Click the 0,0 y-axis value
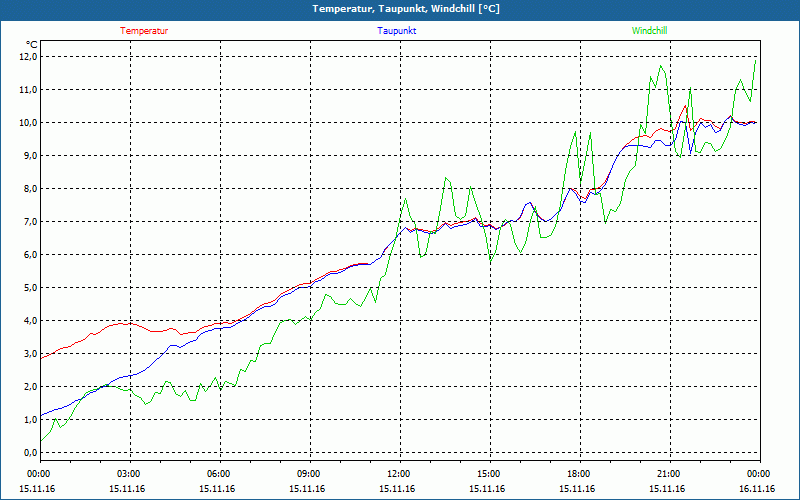The width and height of the screenshot is (800, 500). click(x=30, y=453)
